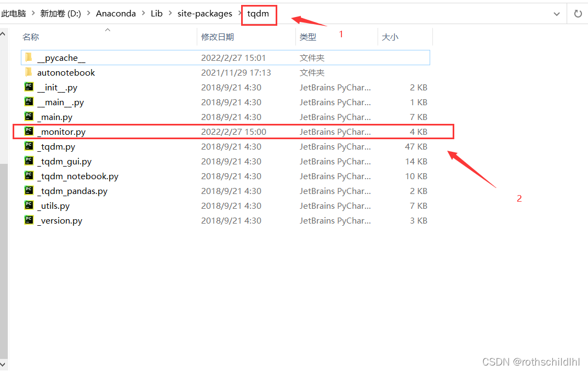
Task: Select the _utils.py file name
Action: click(x=54, y=206)
